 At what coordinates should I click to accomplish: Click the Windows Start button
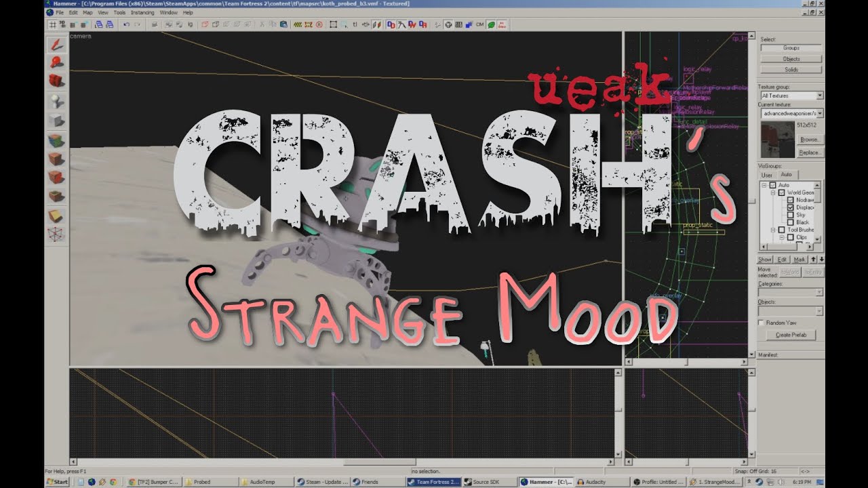(58, 482)
